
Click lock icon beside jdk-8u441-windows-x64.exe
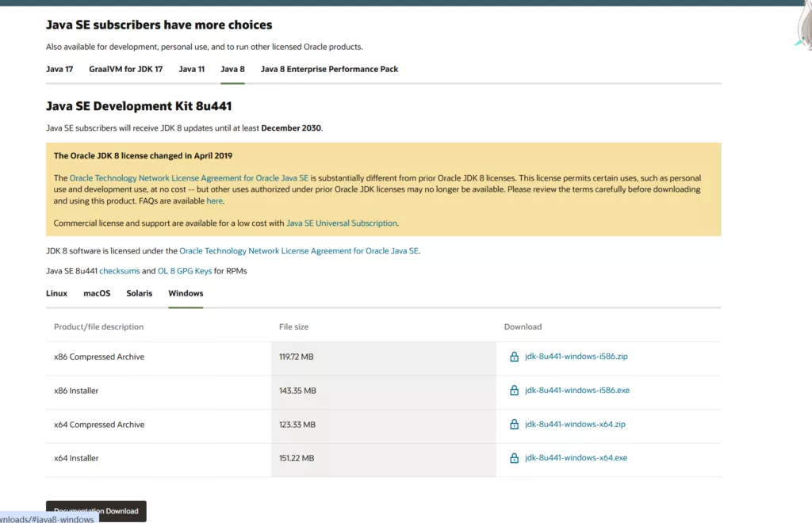pos(515,458)
